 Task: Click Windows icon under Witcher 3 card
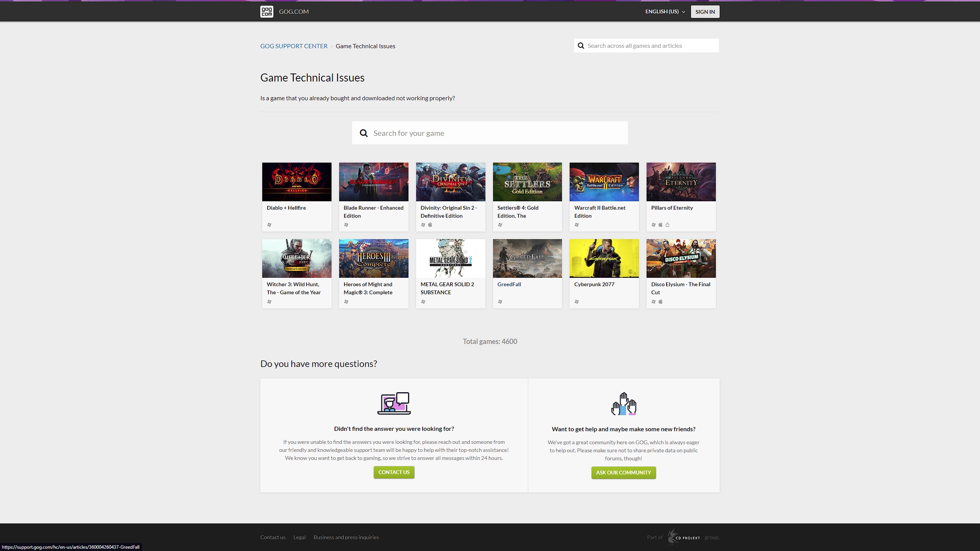tap(269, 302)
